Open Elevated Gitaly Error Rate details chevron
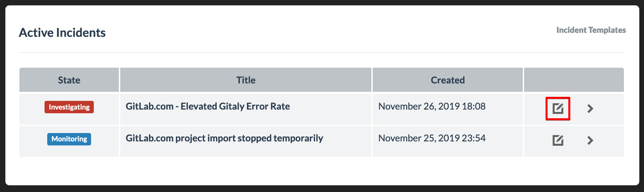Screen dimensions: 644x192 [x=590, y=109]
